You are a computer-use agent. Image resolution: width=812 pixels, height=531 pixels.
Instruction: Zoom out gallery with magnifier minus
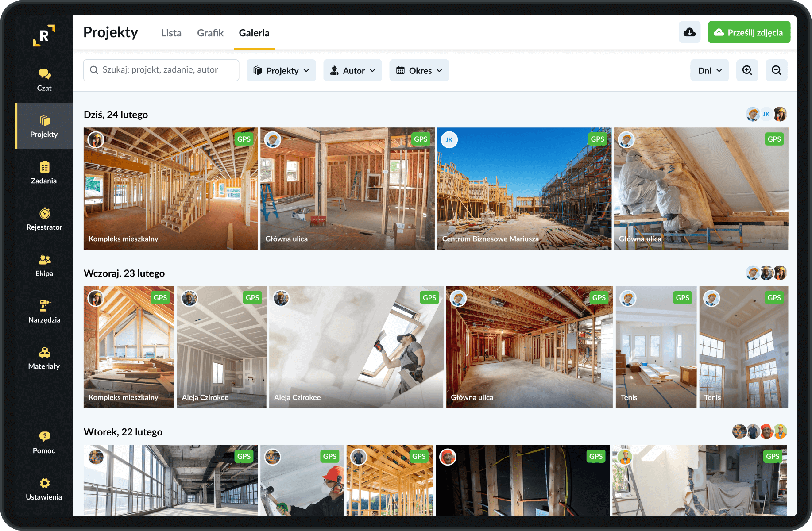point(776,70)
